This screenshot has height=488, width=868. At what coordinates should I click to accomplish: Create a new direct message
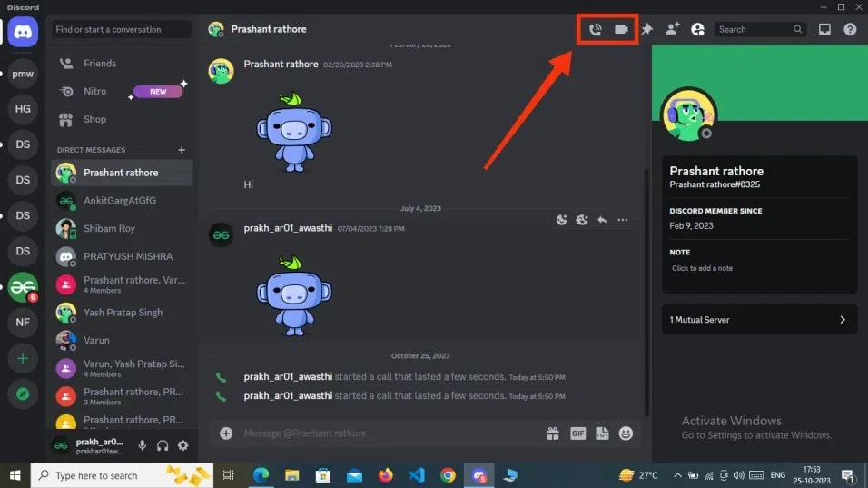click(182, 150)
